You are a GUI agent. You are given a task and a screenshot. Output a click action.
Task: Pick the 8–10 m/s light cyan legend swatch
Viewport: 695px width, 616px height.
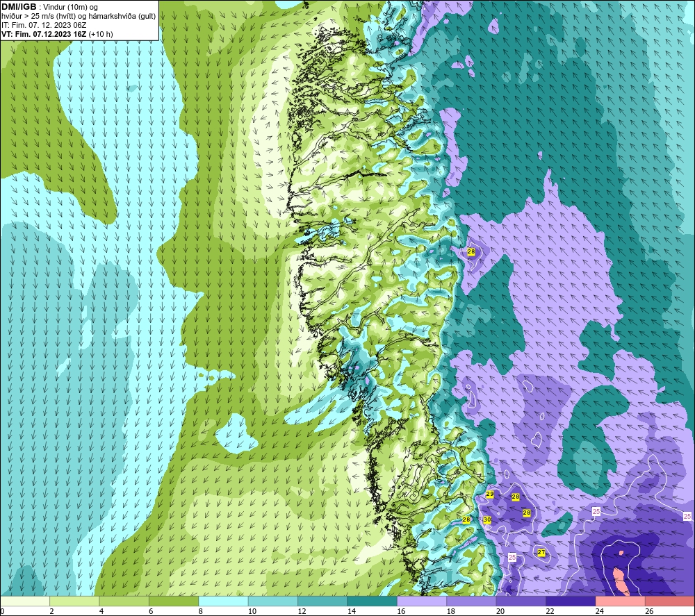(x=223, y=601)
